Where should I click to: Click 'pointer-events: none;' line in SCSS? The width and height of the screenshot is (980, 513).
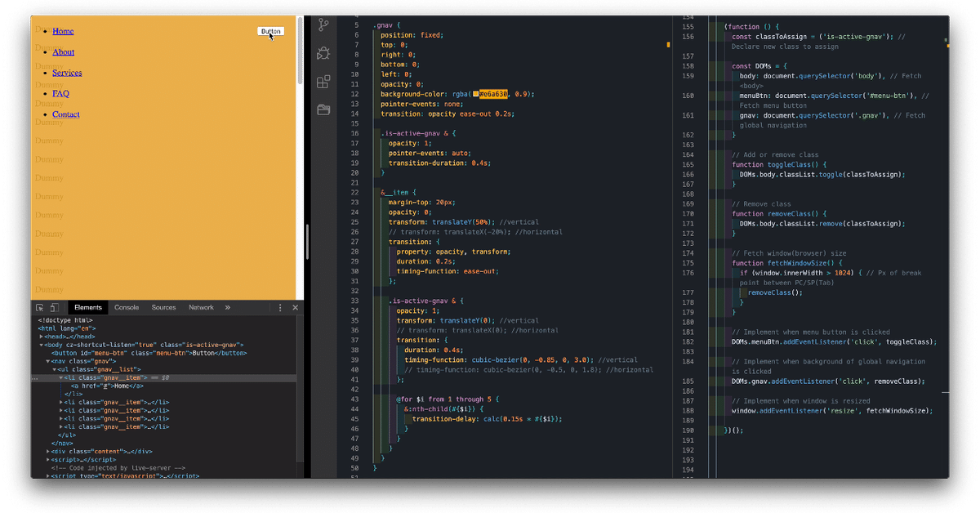[421, 104]
